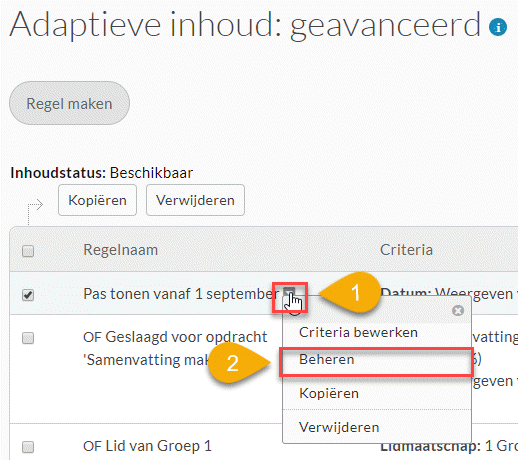
Task: Click the dotted arrow icon left of Kopiëren
Action: tap(35, 210)
